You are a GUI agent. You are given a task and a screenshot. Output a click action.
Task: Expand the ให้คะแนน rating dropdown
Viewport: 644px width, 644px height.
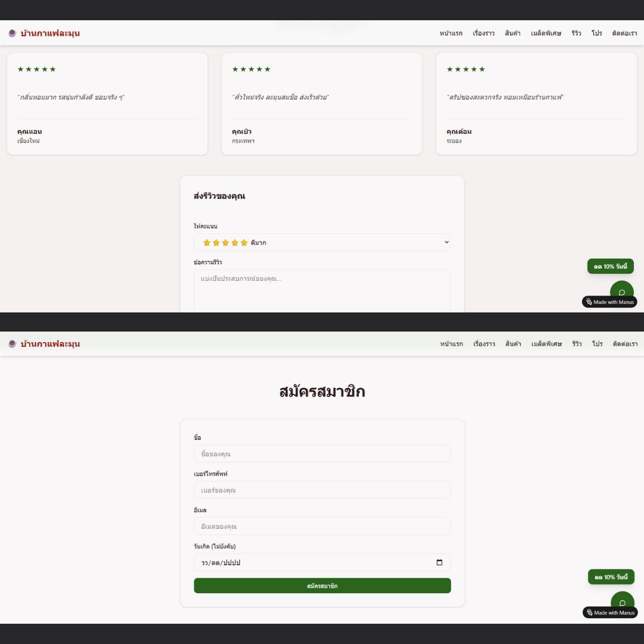tap(322, 243)
